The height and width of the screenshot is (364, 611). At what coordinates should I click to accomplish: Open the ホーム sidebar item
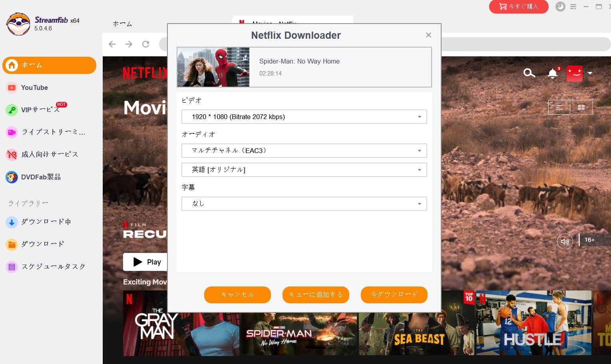[x=49, y=65]
